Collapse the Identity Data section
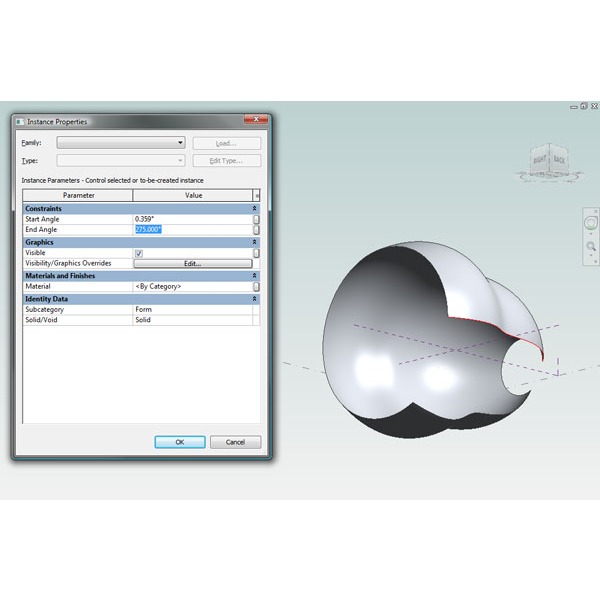Viewport: 600px width, 600px height. pyautogui.click(x=254, y=299)
